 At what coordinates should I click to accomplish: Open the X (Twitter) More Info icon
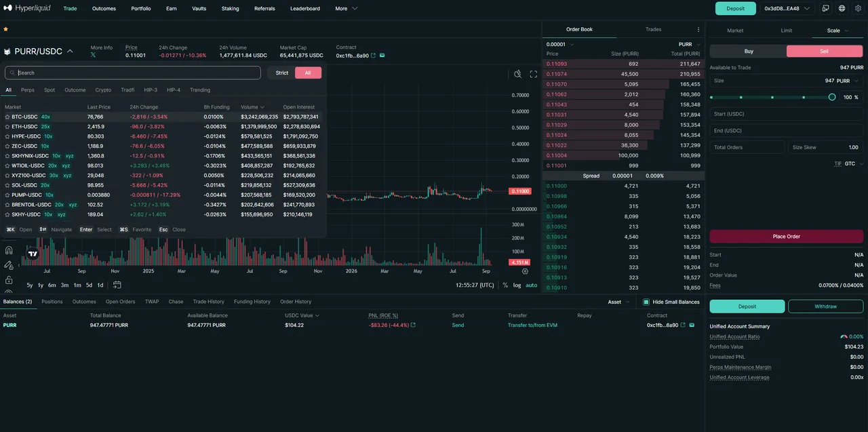pos(94,55)
